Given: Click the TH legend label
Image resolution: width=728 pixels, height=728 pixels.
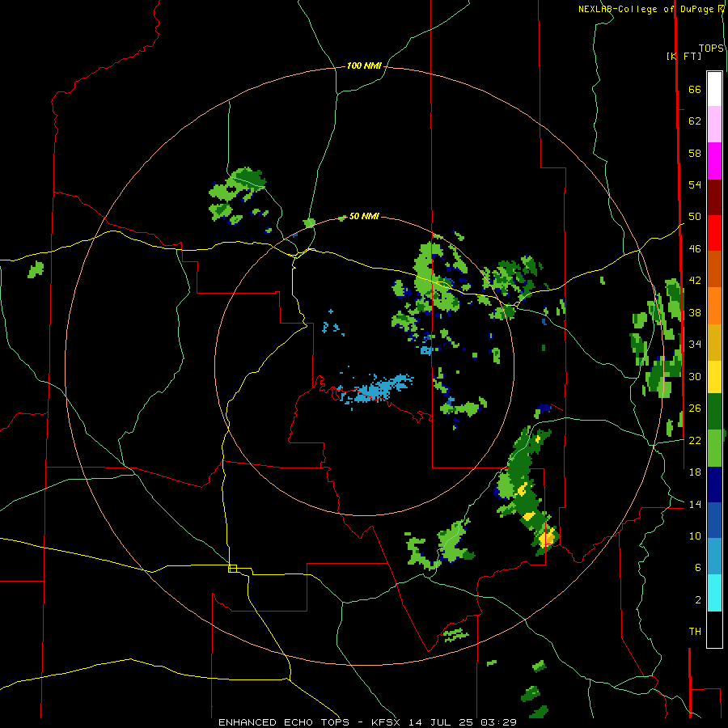Looking at the screenshot, I should (695, 632).
